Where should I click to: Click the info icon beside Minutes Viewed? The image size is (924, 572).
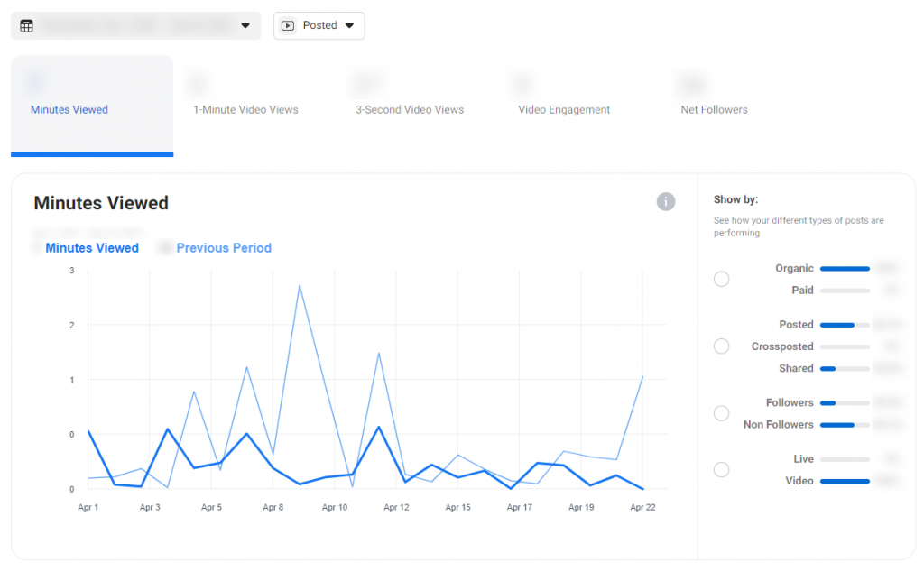666,201
